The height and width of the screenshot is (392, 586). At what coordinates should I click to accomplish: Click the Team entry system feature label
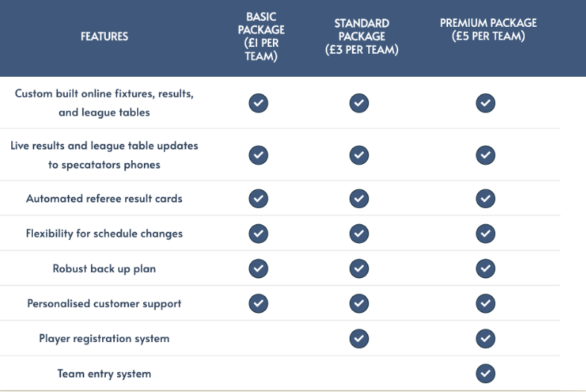[104, 373]
